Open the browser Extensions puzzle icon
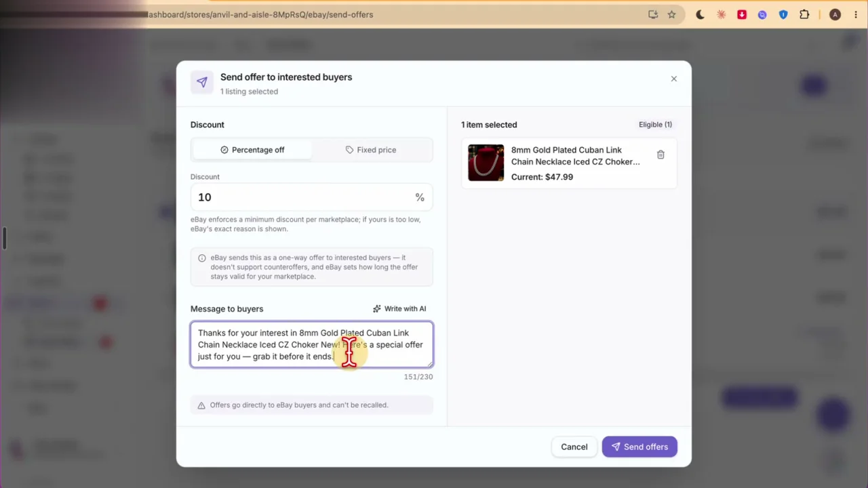Image resolution: width=868 pixels, height=488 pixels. click(x=804, y=14)
